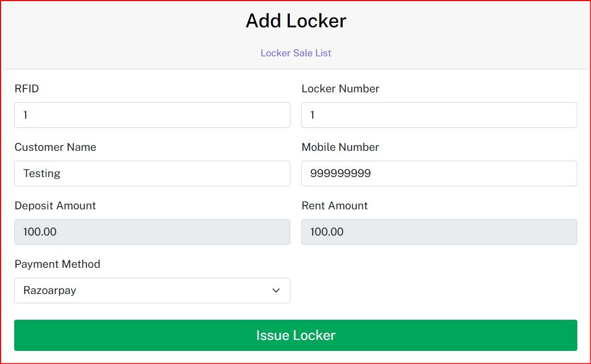This screenshot has height=364, width=591.
Task: Open the Locker Sale List link
Action: 296,54
